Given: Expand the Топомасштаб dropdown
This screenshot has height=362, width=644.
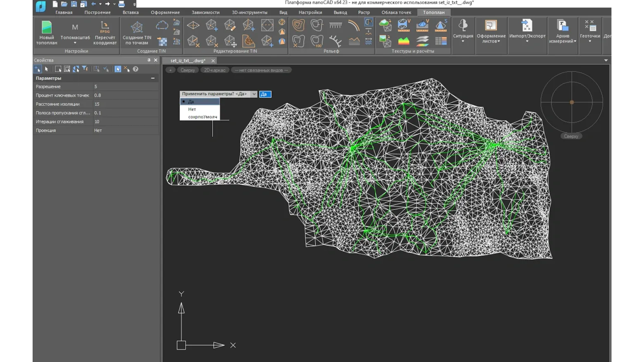Looking at the screenshot, I should click(75, 43).
